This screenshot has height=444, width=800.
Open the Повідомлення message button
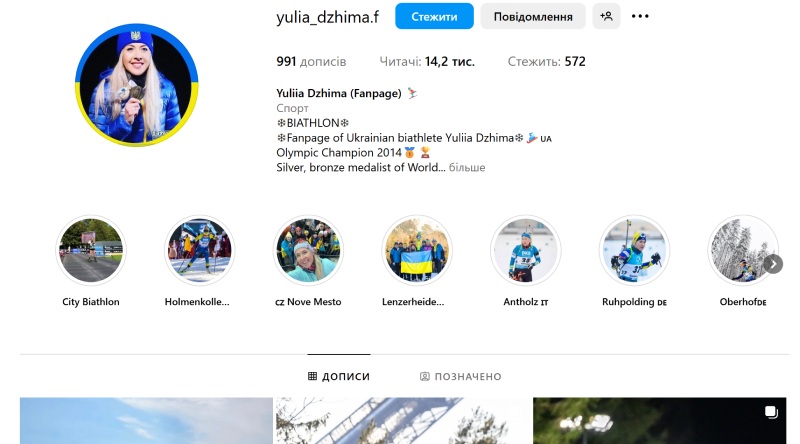[533, 16]
